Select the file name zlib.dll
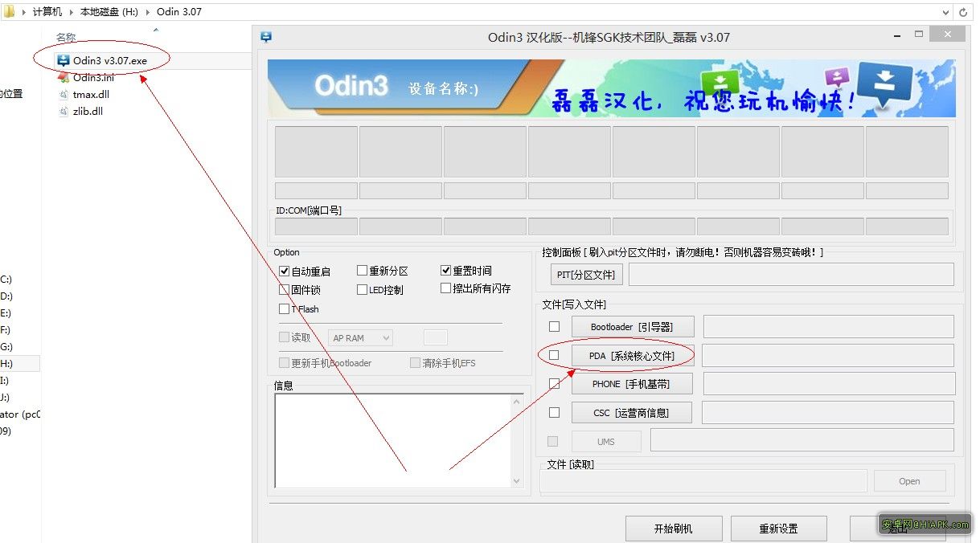Image resolution: width=980 pixels, height=543 pixels. [x=88, y=111]
